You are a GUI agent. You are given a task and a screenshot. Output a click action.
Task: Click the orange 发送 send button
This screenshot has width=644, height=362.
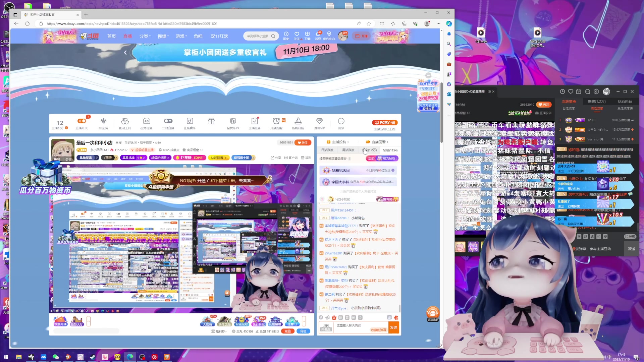pyautogui.click(x=393, y=327)
